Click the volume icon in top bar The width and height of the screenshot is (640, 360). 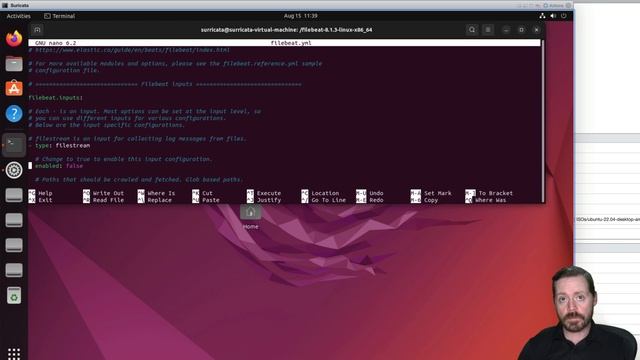(553, 16)
